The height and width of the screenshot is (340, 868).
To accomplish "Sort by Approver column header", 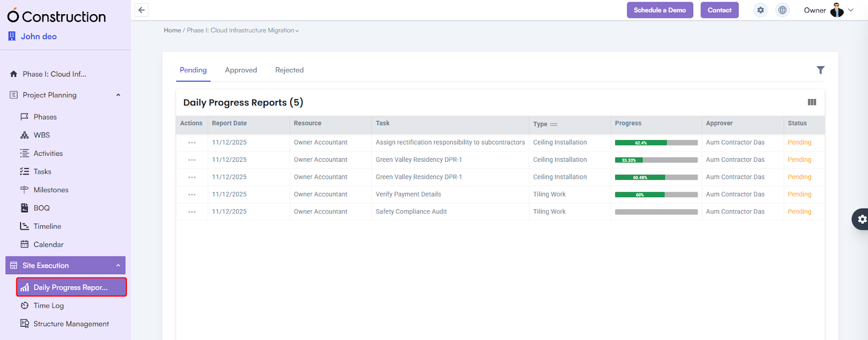I will click(x=719, y=123).
